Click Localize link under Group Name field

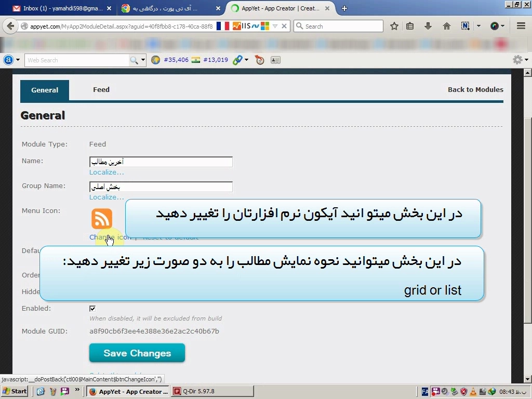click(x=107, y=197)
